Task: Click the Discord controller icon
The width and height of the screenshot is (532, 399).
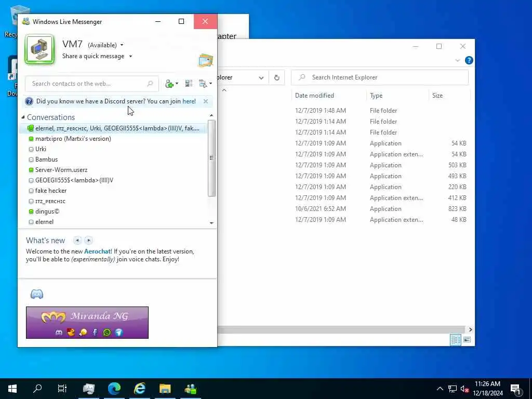Action: (x=37, y=294)
